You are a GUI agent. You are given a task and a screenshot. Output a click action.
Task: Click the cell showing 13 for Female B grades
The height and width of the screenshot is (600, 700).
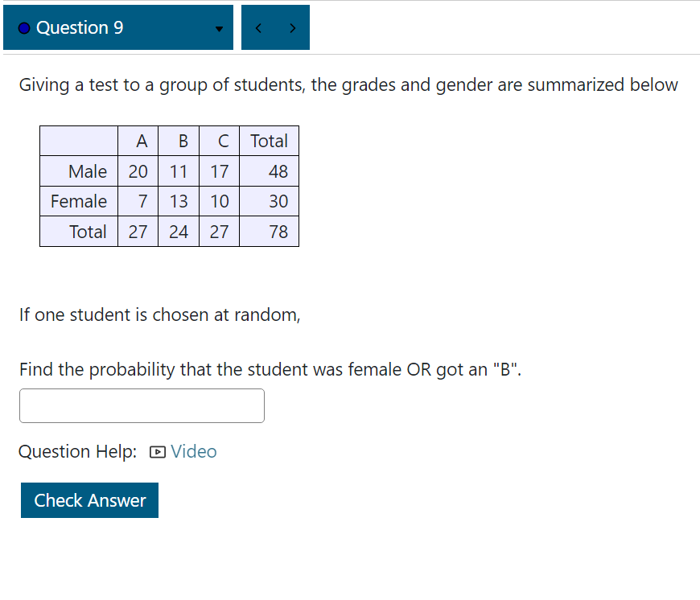click(178, 201)
